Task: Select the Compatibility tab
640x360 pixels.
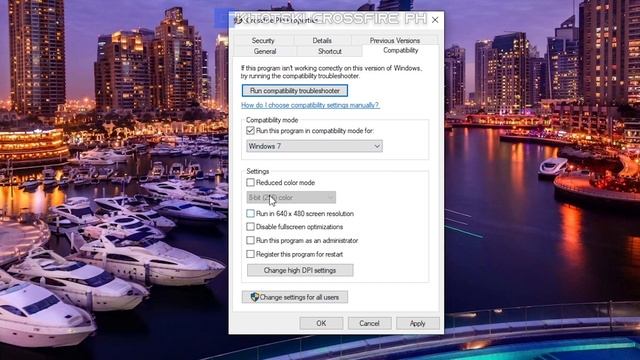Action: click(x=400, y=50)
